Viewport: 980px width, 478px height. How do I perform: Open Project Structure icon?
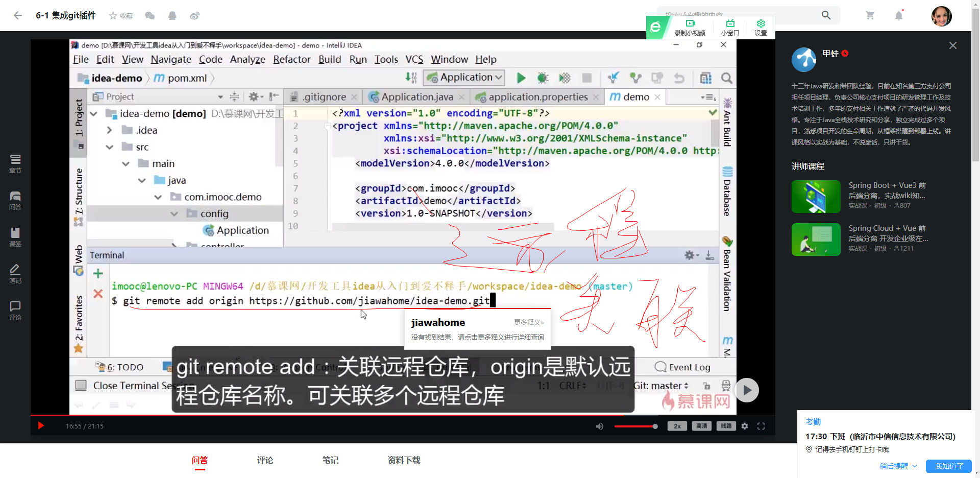[x=705, y=78]
